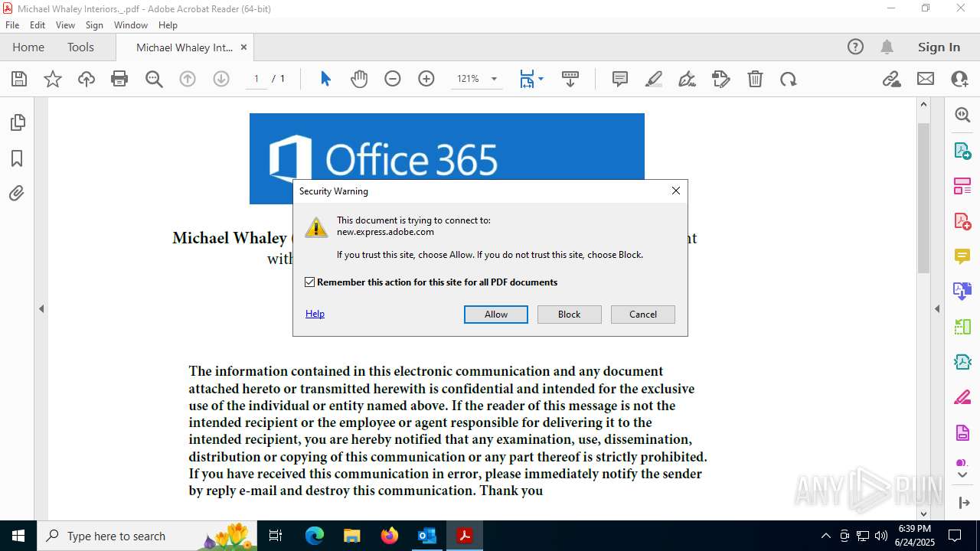
Task: Open the Find text magnifier
Action: pyautogui.click(x=154, y=79)
